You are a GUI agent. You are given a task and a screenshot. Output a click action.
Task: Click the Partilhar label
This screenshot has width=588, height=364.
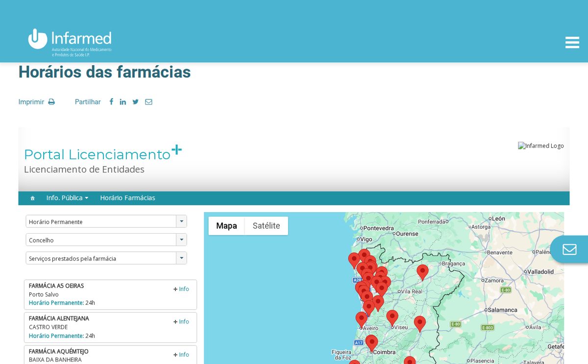tap(88, 102)
